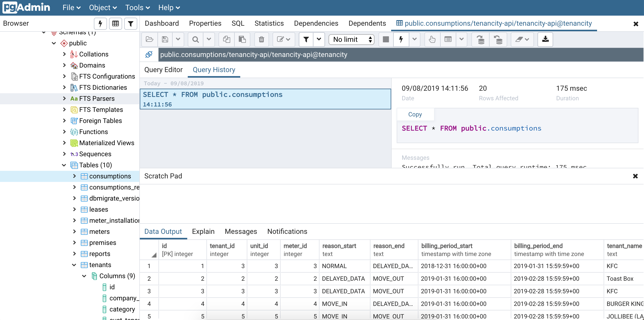Expand the Functions tree node

[64, 132]
